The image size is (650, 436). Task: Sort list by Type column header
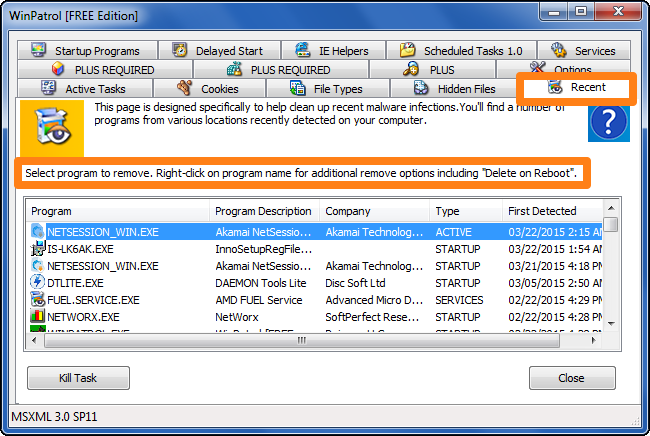click(x=466, y=211)
